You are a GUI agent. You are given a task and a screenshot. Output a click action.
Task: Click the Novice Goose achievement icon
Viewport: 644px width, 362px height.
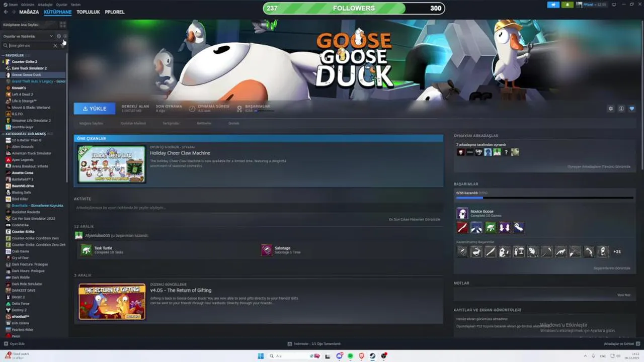tap(462, 213)
